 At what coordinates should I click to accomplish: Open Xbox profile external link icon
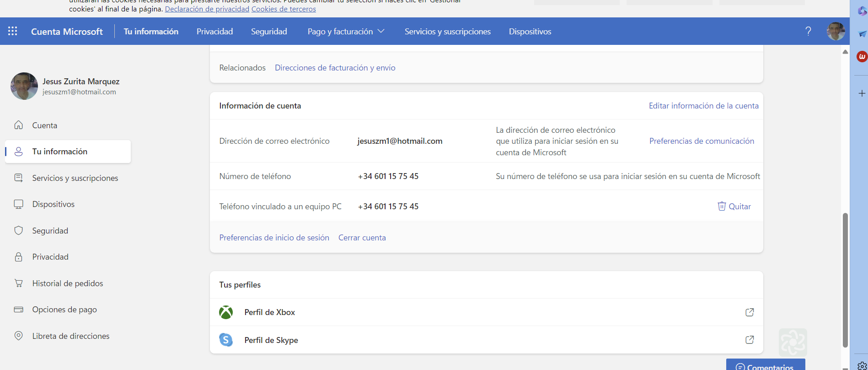tap(750, 312)
